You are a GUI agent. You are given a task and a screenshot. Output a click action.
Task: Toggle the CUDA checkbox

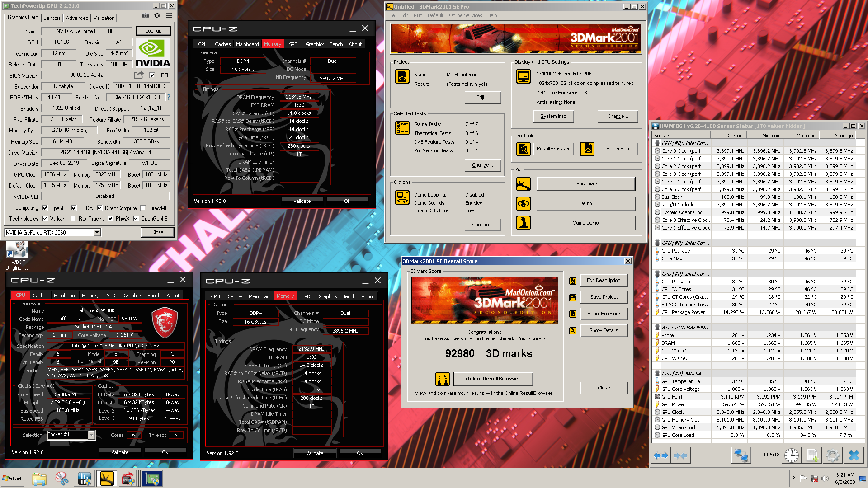pos(74,208)
